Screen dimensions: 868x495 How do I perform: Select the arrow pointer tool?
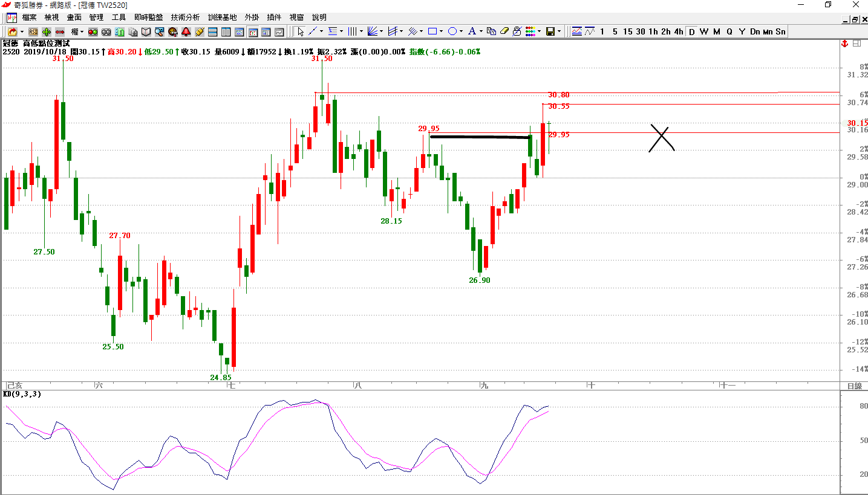pos(301,31)
